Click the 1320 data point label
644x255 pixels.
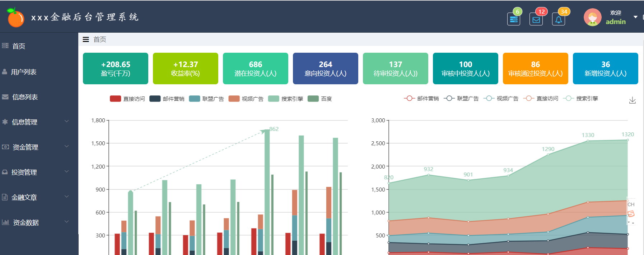[x=628, y=134]
